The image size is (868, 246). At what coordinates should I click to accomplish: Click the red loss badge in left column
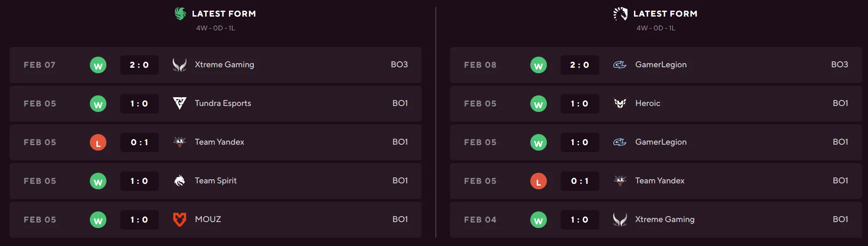point(98,143)
